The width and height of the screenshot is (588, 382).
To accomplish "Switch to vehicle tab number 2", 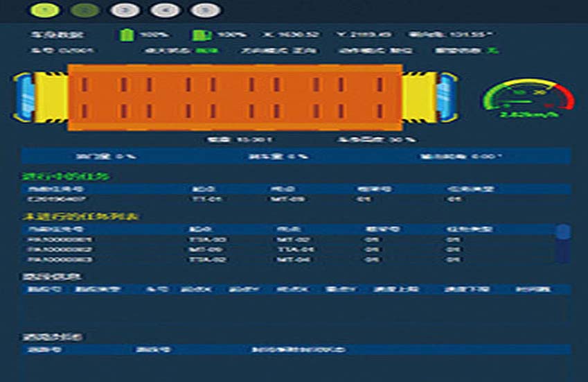I will pyautogui.click(x=86, y=10).
